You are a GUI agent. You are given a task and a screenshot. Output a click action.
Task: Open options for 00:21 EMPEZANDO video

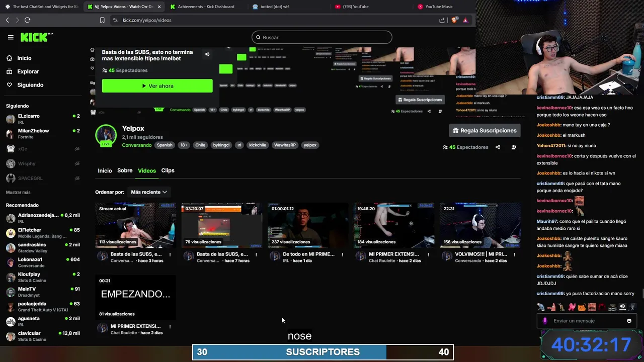click(x=170, y=326)
